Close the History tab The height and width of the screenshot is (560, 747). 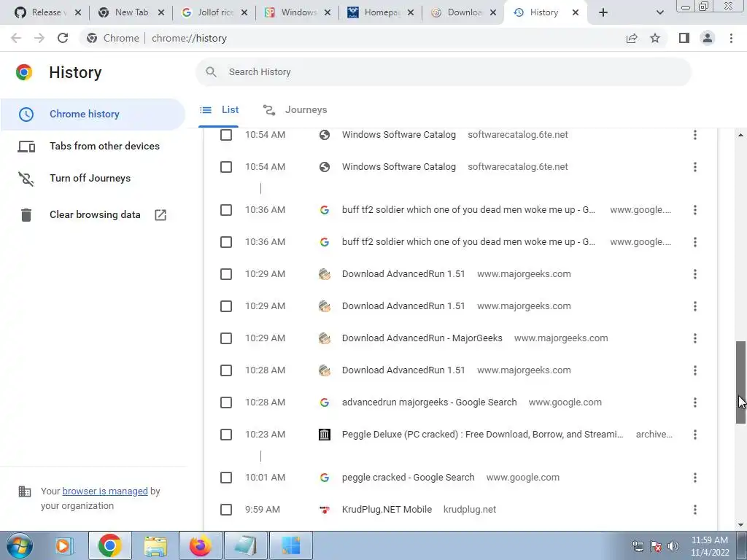coord(576,12)
